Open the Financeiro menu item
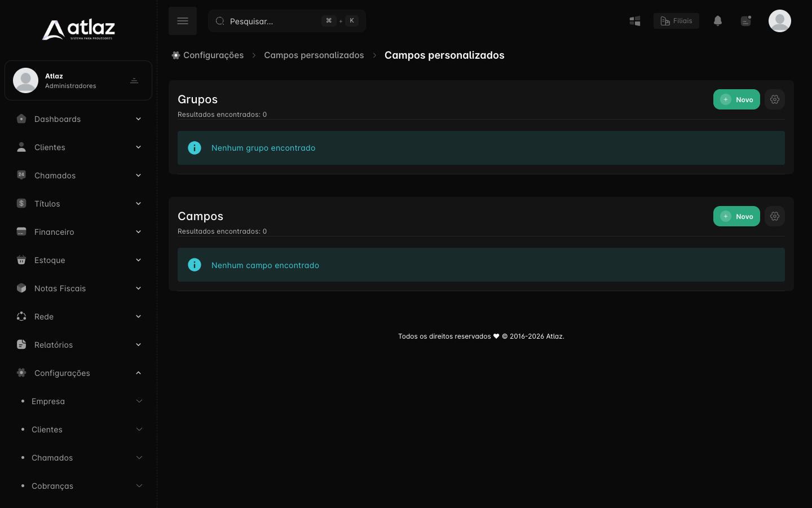Image resolution: width=812 pixels, height=508 pixels. coord(78,232)
